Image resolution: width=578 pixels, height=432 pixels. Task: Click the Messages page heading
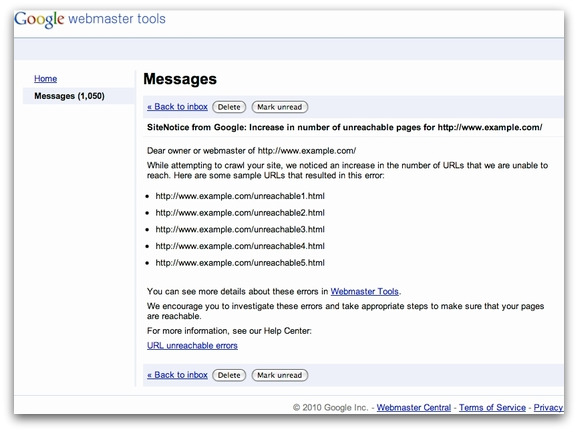click(x=180, y=79)
